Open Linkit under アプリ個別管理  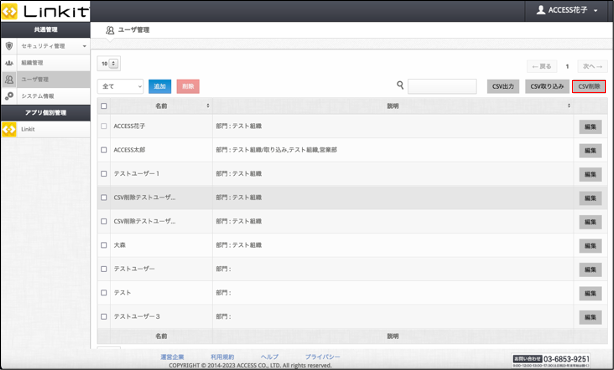click(45, 129)
